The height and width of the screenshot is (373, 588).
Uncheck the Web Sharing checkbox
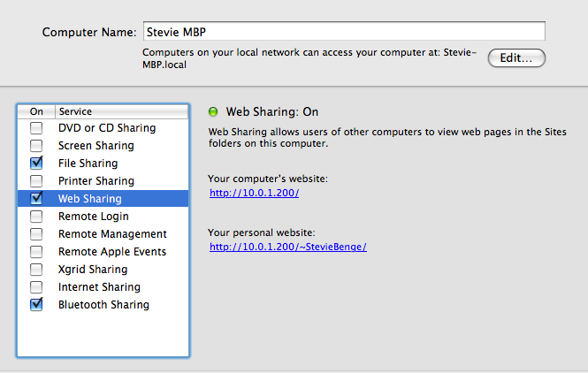[x=36, y=198]
